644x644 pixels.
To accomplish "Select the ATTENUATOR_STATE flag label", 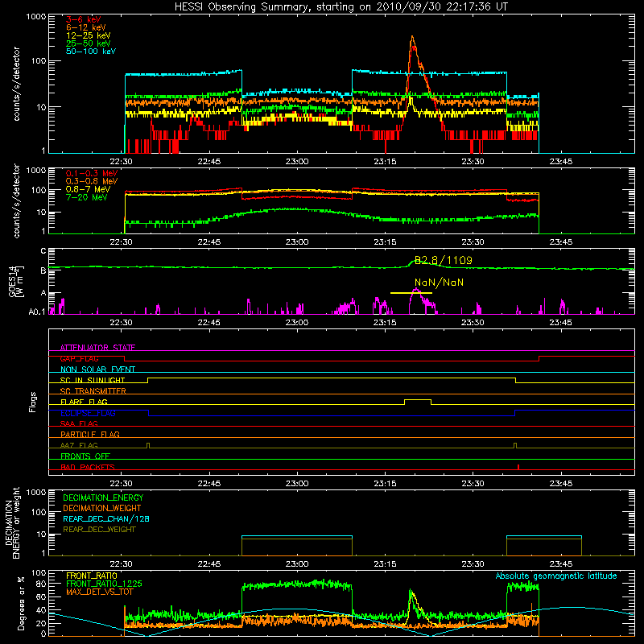I will pyautogui.click(x=97, y=348).
